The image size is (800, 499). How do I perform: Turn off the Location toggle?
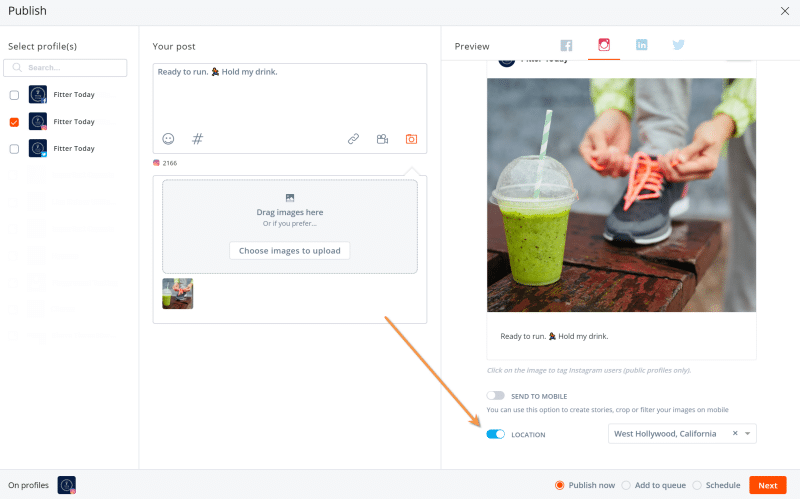tap(495, 434)
